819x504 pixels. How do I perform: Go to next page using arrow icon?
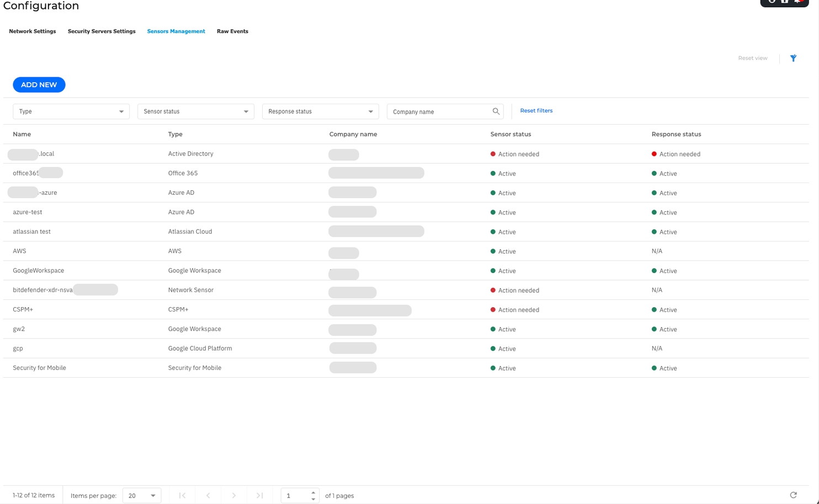click(x=233, y=495)
